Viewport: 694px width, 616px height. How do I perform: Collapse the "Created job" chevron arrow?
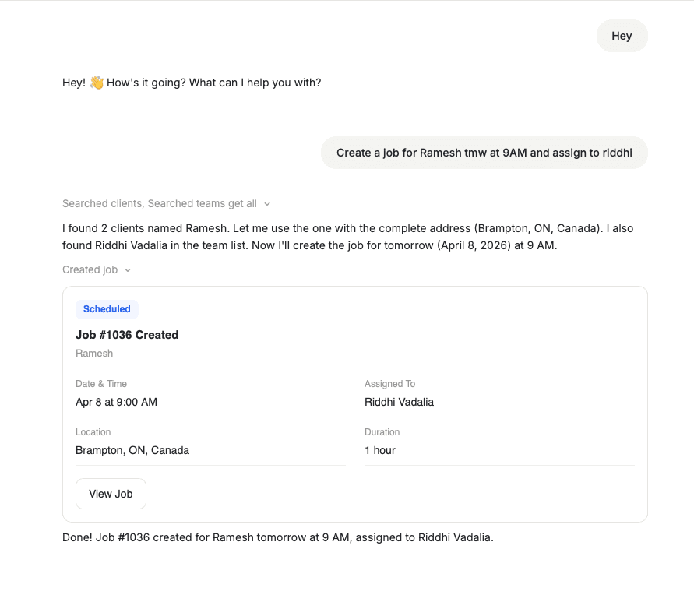tap(128, 270)
